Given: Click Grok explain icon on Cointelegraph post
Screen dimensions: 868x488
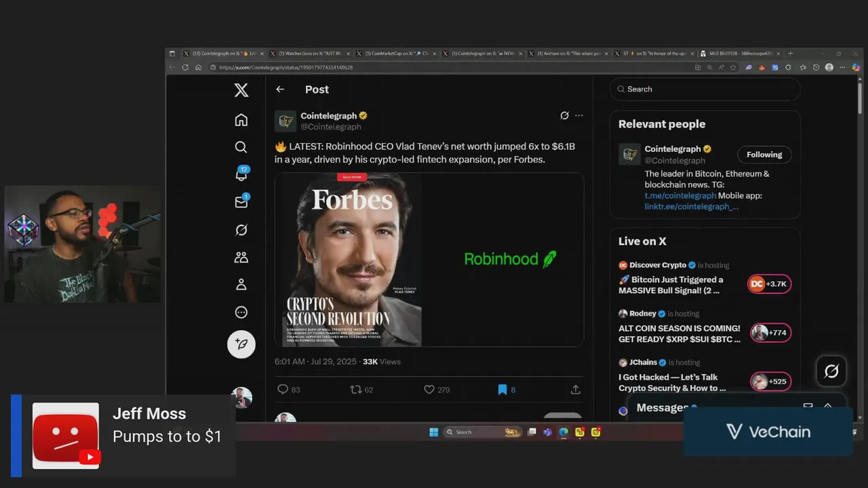Looking at the screenshot, I should pos(564,115).
